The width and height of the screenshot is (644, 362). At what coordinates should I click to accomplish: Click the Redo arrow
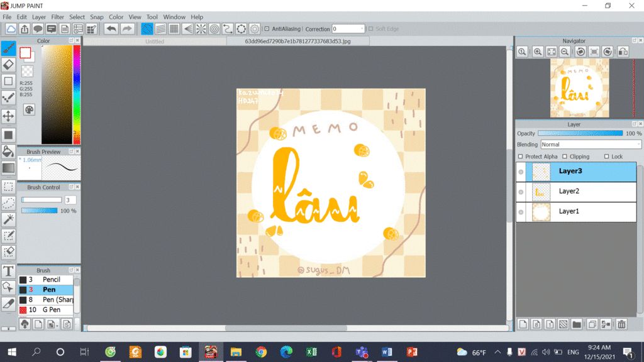[x=127, y=29]
